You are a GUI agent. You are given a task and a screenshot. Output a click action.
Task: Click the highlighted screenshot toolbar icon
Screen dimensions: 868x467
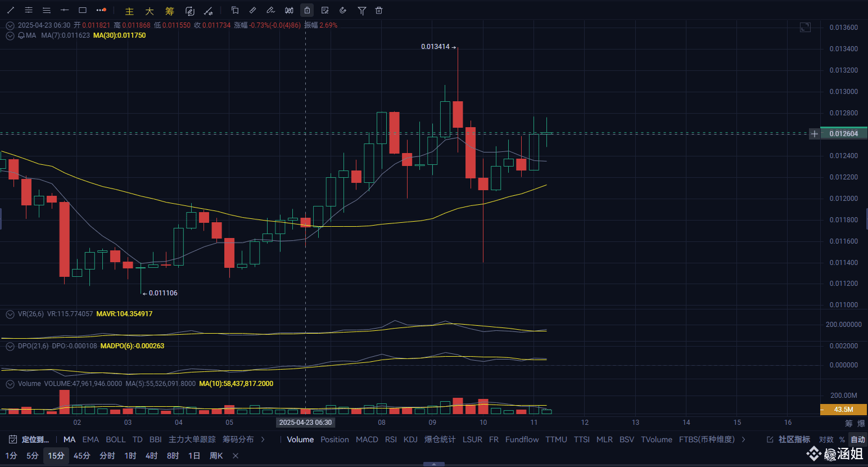tap(307, 10)
